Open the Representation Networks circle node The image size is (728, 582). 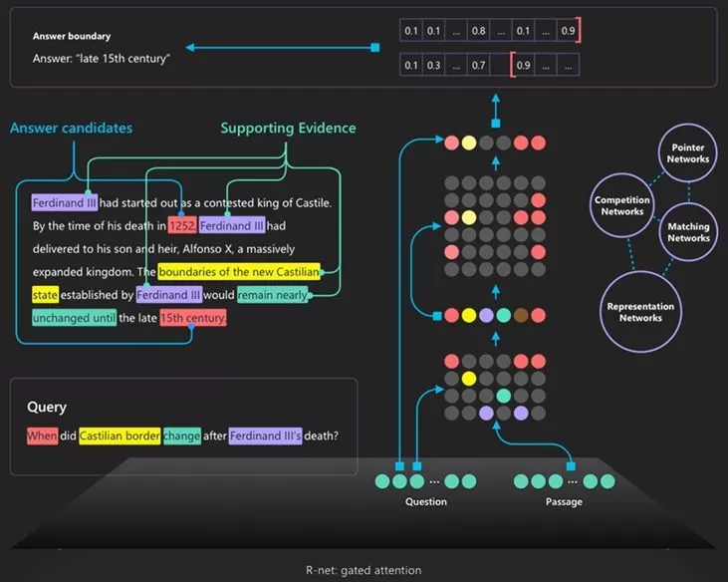click(640, 312)
